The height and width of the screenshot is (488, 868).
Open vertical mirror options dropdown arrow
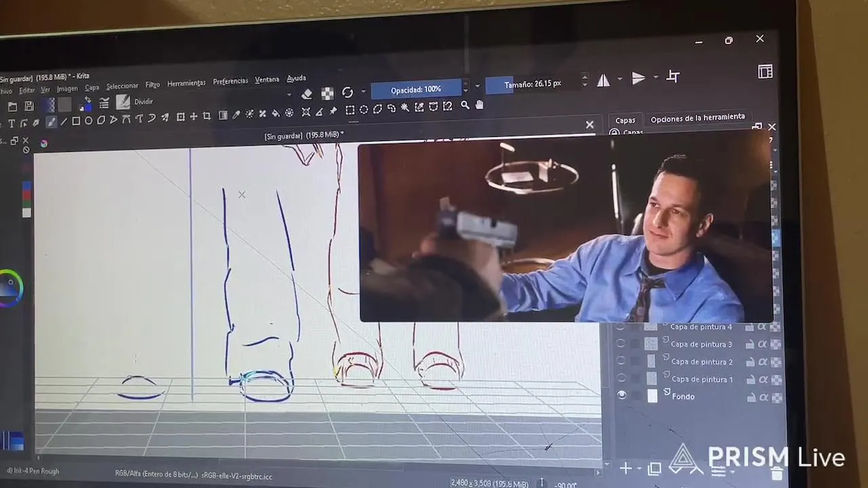pos(656,77)
